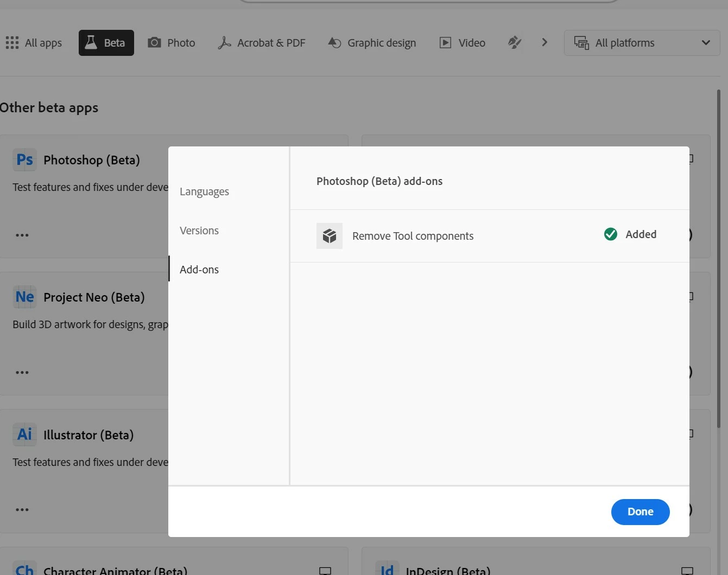Select Languages in the dialog sidebar
This screenshot has width=728, height=575.
click(204, 191)
